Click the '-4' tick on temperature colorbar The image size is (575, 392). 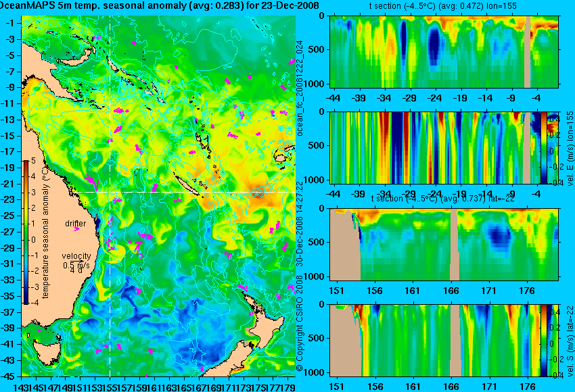click(33, 303)
